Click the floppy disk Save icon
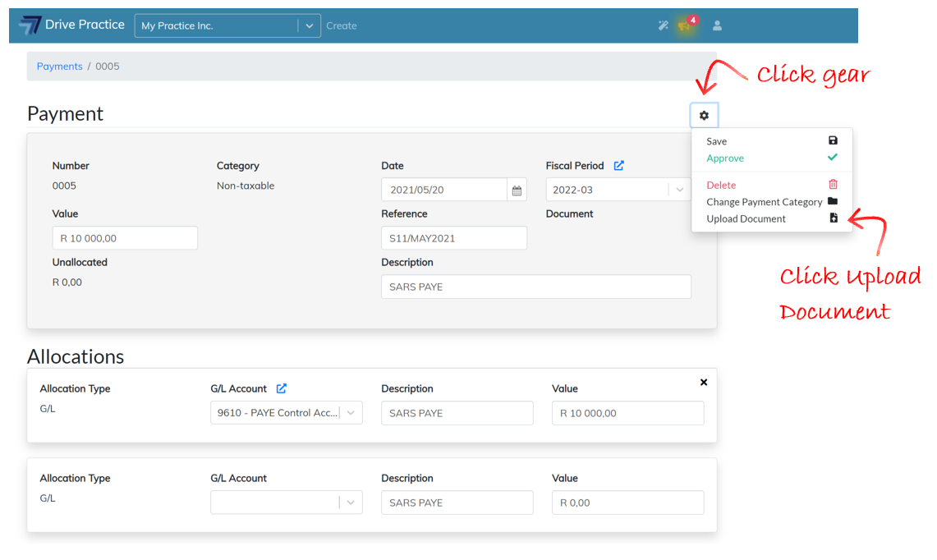Viewport: 937px width, 560px height. tap(833, 140)
